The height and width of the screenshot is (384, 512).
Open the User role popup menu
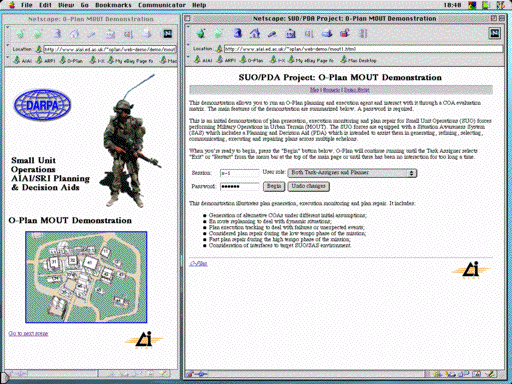click(x=352, y=173)
